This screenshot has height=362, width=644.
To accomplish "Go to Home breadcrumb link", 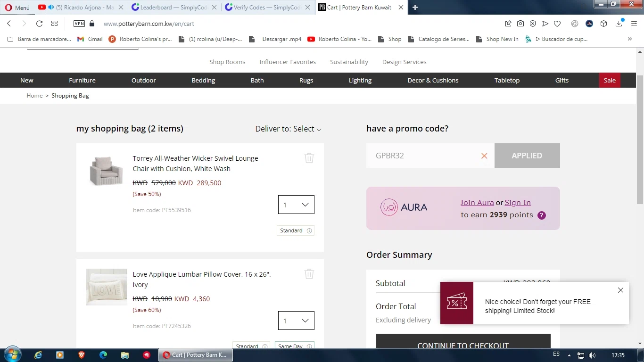I will [x=34, y=96].
